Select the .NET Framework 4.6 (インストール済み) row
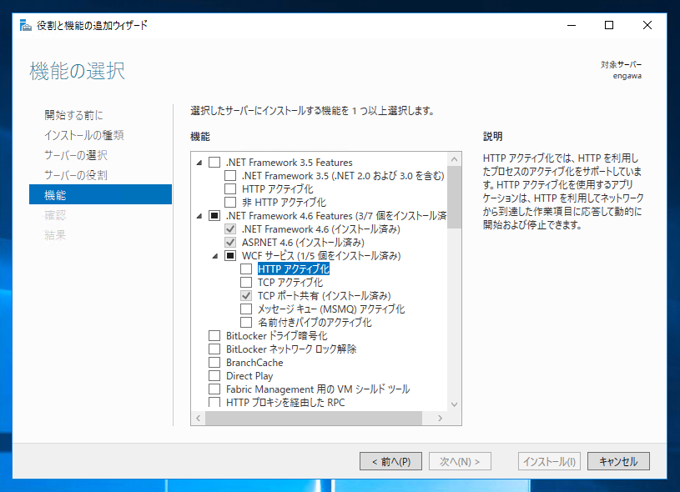 coord(321,229)
